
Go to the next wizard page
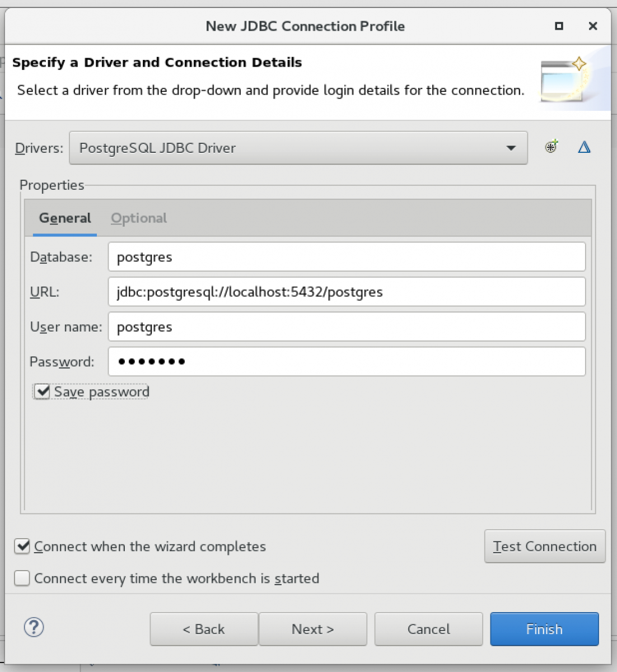pyautogui.click(x=312, y=629)
